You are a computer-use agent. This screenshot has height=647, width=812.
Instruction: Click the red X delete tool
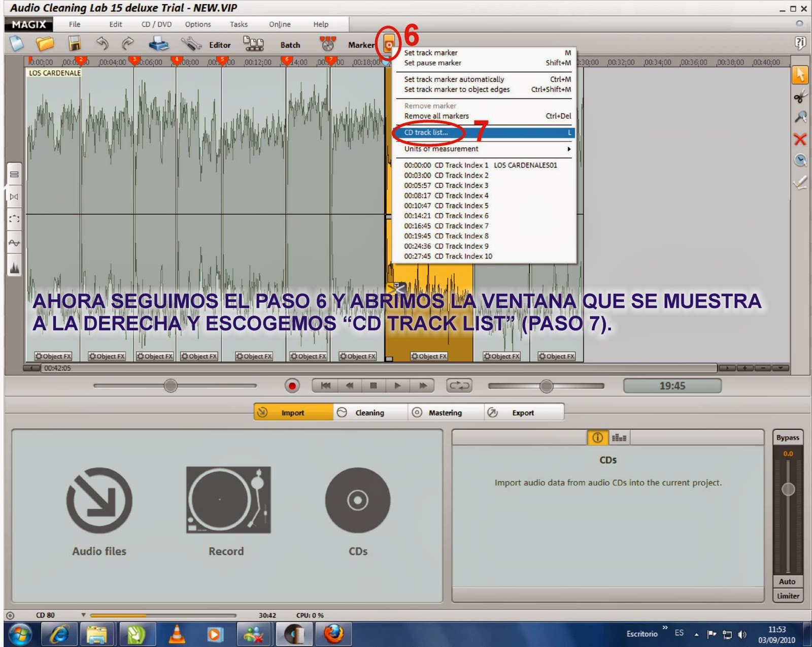(x=800, y=139)
